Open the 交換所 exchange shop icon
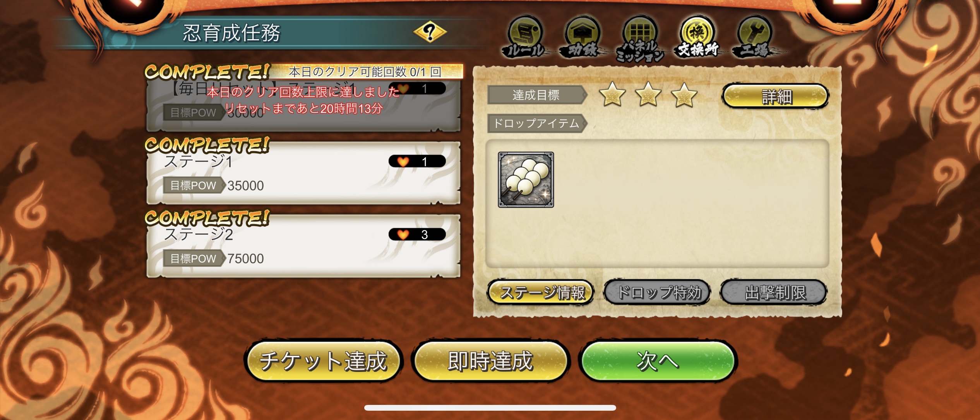Screen dimensions: 980x420 point(697,38)
